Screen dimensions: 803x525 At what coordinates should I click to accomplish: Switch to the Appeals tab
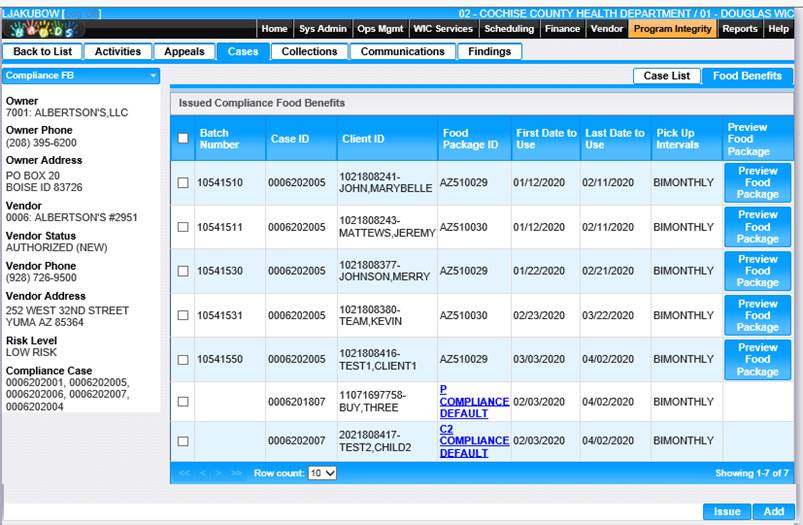(x=184, y=52)
